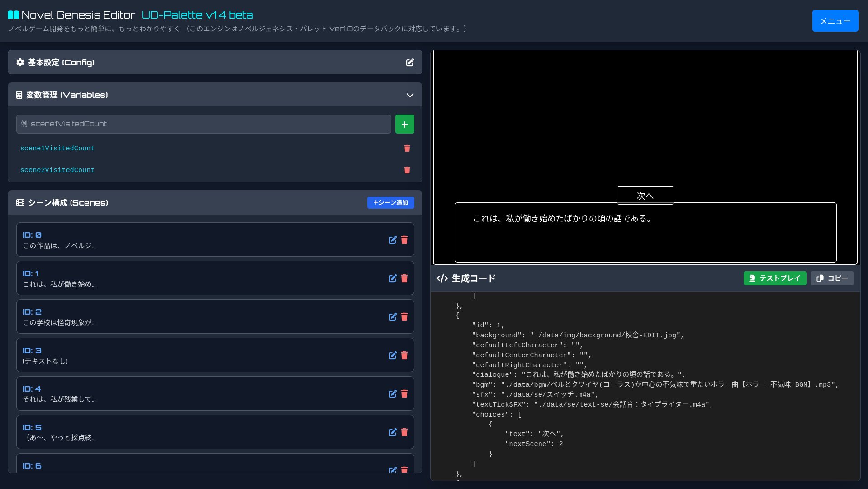Collapse the 変数管理 Variables panel chevron
This screenshot has width=868, height=489.
[410, 95]
